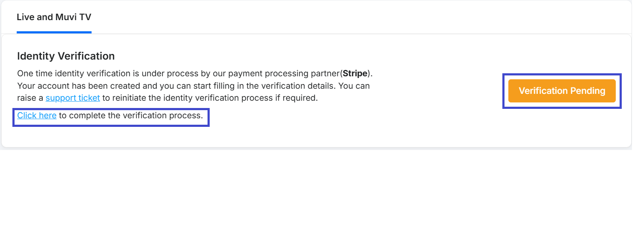This screenshot has width=644, height=246.
Task: Click the 'if required' words ending the paragraph
Action: click(x=296, y=98)
